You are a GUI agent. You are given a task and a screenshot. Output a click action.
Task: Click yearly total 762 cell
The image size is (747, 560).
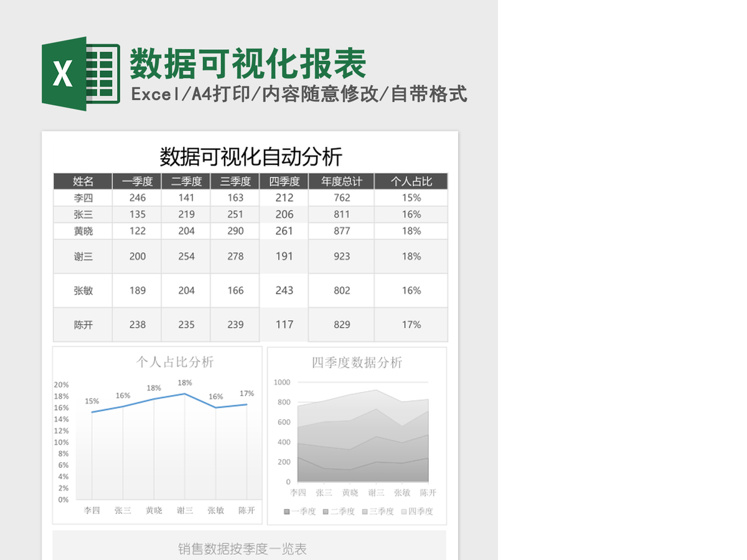tap(342, 198)
